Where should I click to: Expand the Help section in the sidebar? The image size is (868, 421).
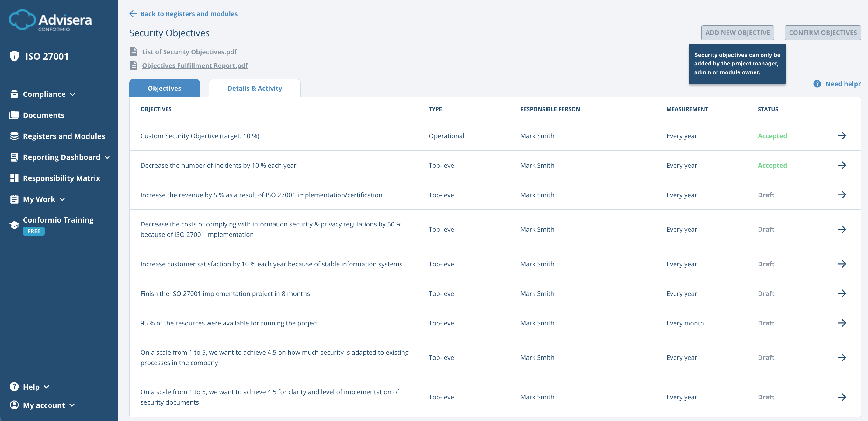46,387
